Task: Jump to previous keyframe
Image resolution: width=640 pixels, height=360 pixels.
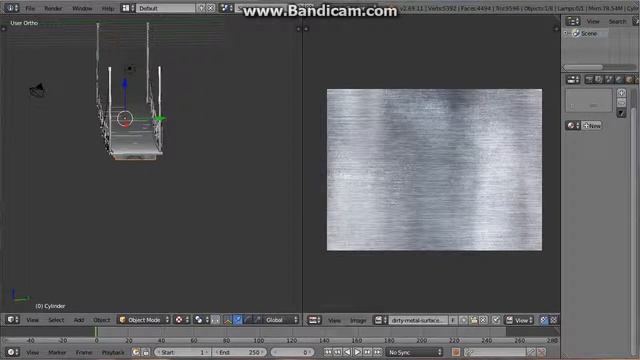Action: (x=338, y=352)
